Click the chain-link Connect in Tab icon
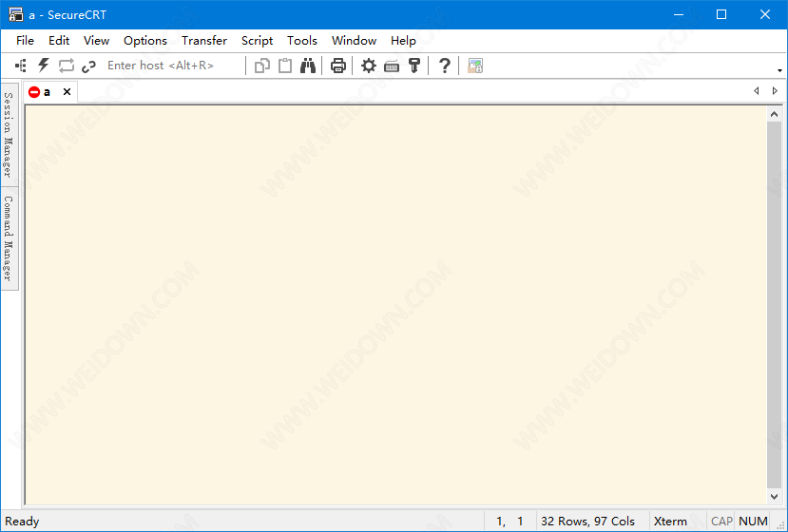 click(89, 66)
